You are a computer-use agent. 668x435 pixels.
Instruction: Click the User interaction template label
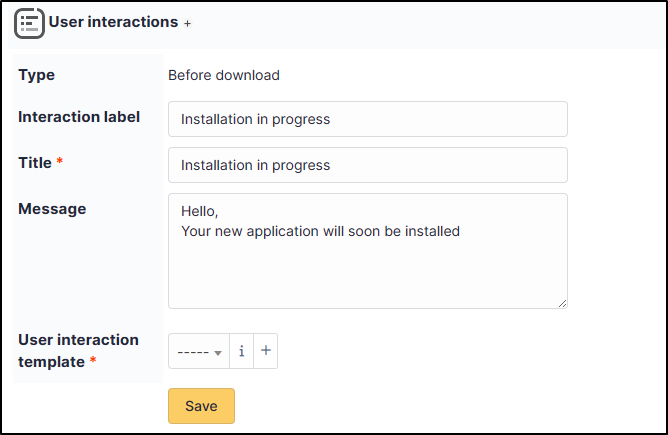point(78,351)
